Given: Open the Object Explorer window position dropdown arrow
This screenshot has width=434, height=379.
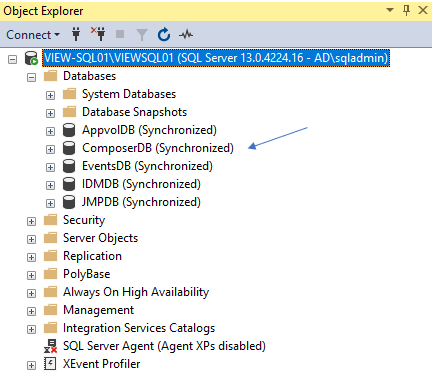Looking at the screenshot, I should click(x=390, y=10).
